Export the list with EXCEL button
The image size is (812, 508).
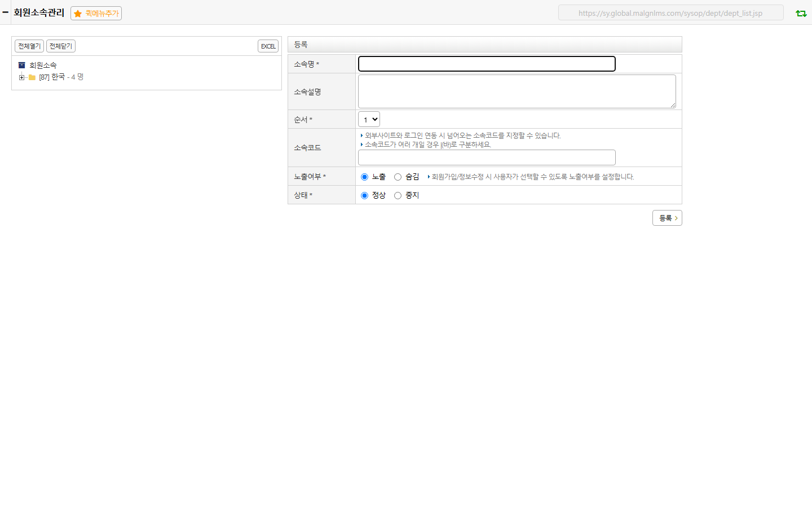point(268,46)
